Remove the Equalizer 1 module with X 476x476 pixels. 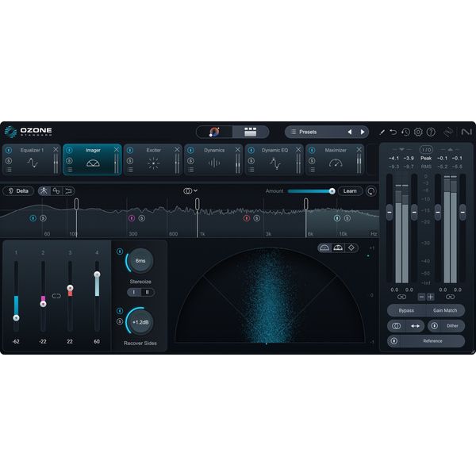point(56,149)
